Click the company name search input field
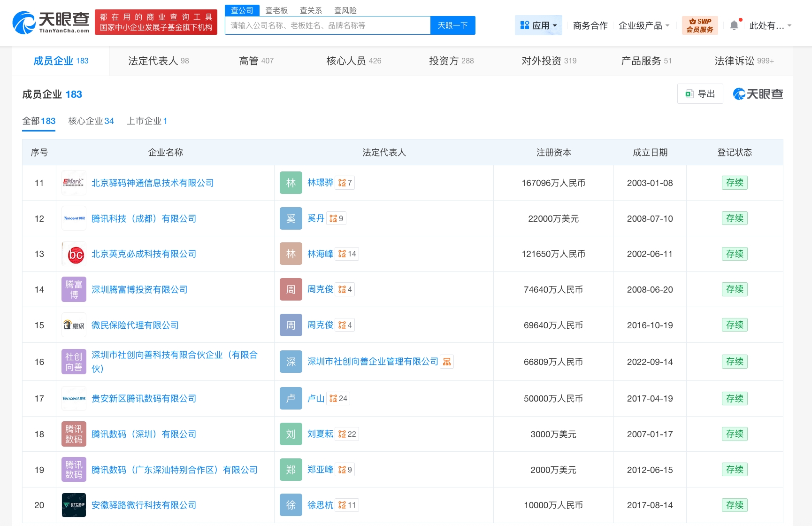 tap(328, 25)
